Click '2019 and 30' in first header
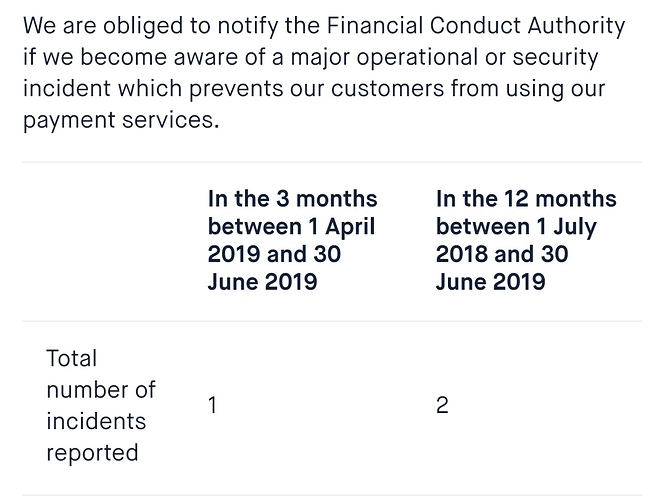This screenshot has width=665, height=500. point(274,254)
